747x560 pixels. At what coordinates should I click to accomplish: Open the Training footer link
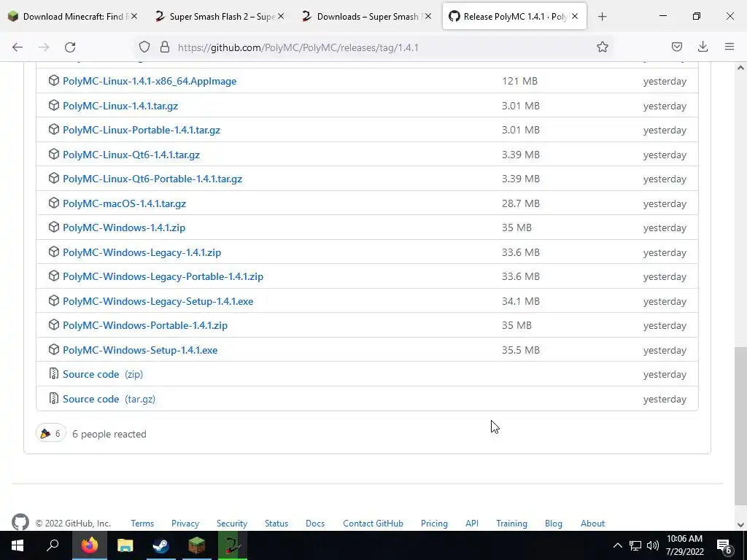click(511, 524)
